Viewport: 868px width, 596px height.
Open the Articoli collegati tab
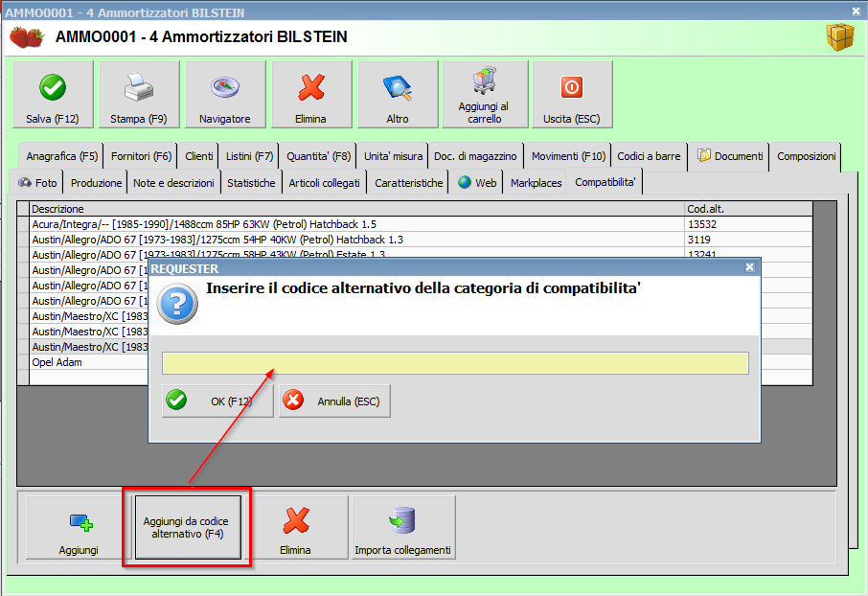point(324,183)
